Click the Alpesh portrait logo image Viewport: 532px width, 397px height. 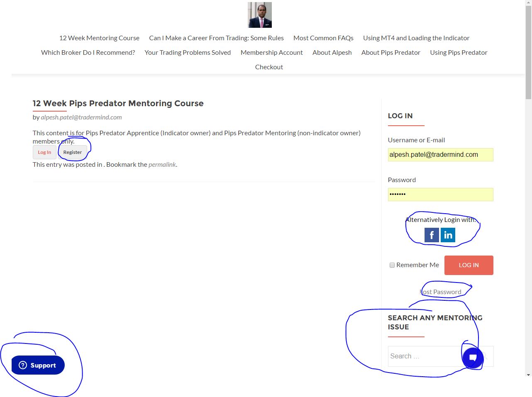tap(260, 15)
